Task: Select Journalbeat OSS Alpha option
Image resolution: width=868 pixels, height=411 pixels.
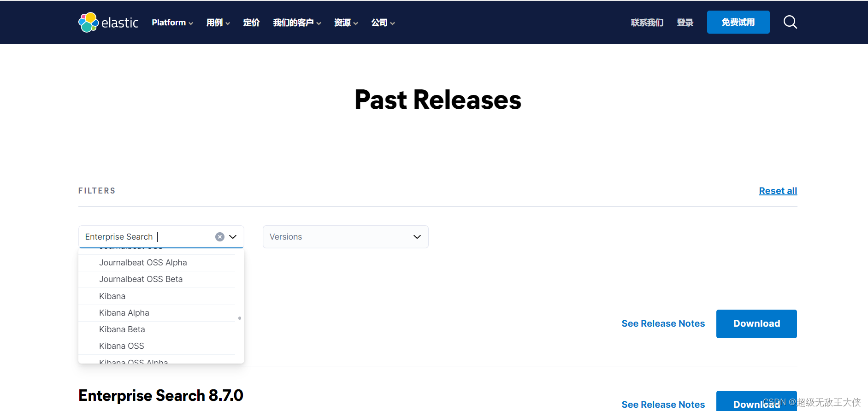Action: [x=157, y=263]
